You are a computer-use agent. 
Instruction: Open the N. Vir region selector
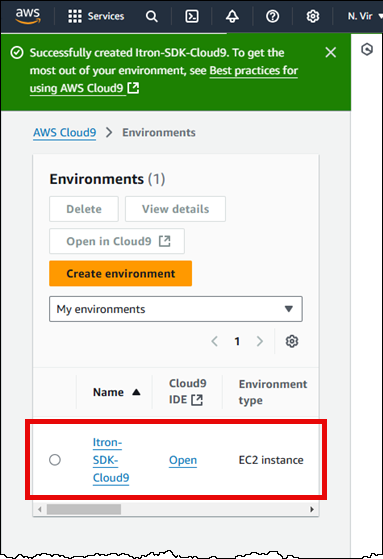(x=364, y=16)
